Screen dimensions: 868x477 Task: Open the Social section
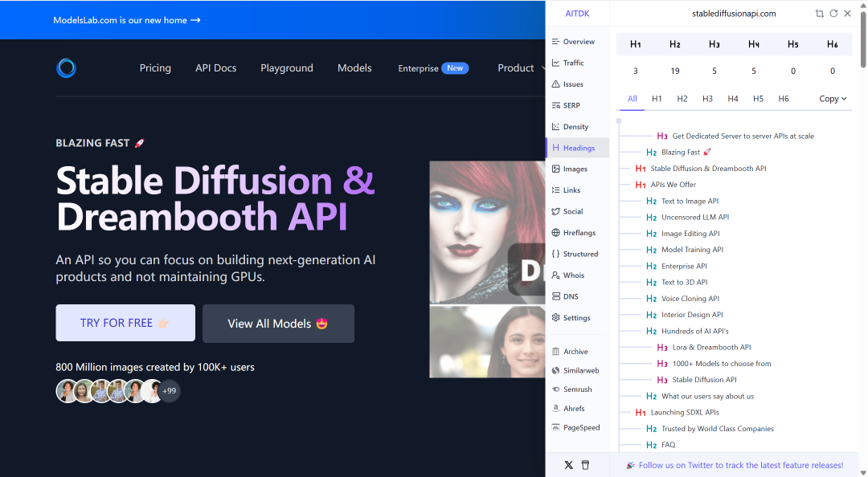pyautogui.click(x=567, y=211)
